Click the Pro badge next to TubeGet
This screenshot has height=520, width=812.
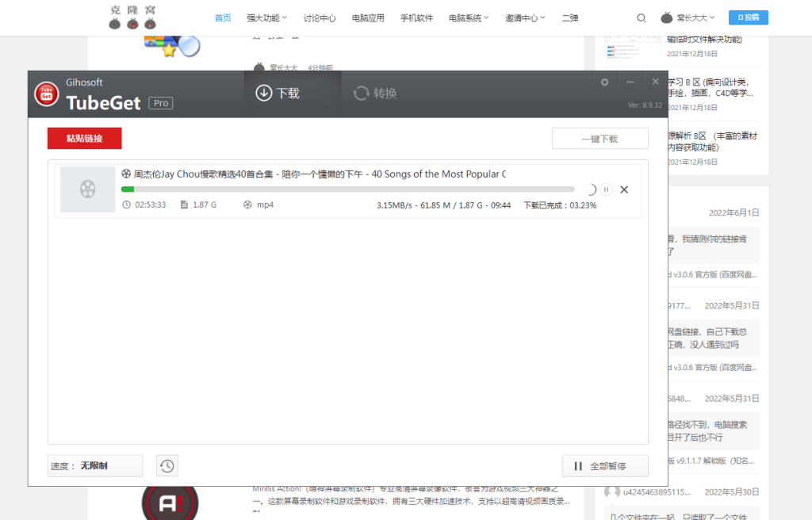pyautogui.click(x=160, y=103)
